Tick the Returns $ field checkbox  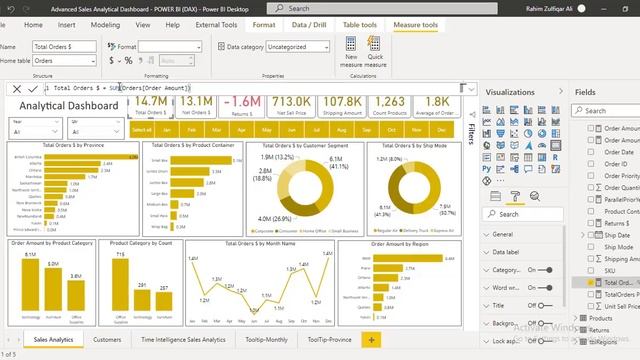(591, 223)
